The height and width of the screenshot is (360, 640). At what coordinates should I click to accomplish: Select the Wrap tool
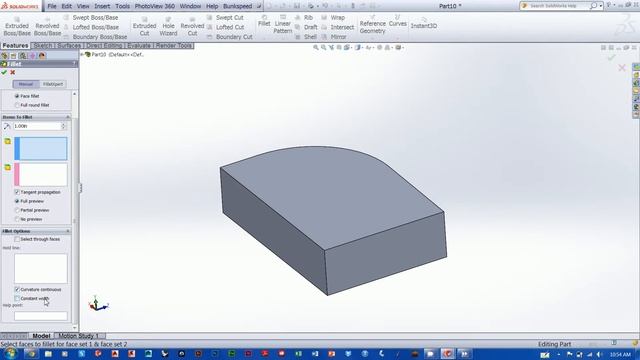point(333,18)
